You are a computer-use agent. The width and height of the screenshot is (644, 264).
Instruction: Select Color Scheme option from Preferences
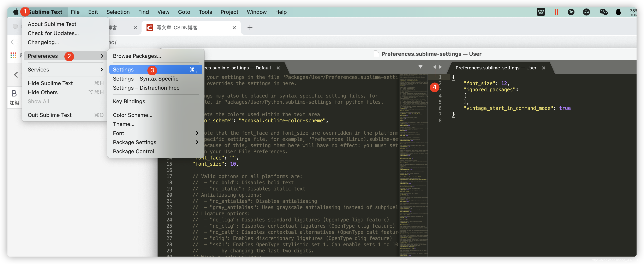[133, 115]
